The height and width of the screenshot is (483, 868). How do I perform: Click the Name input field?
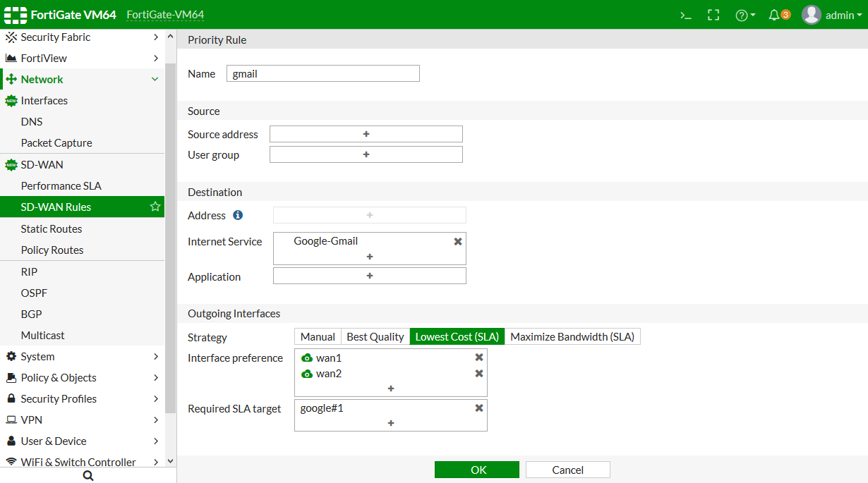click(x=323, y=73)
